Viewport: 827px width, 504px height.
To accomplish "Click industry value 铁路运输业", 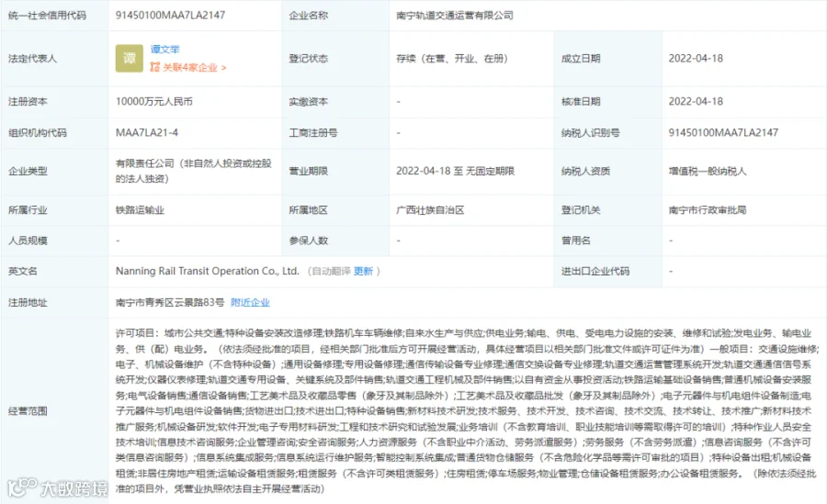I will coord(140,210).
